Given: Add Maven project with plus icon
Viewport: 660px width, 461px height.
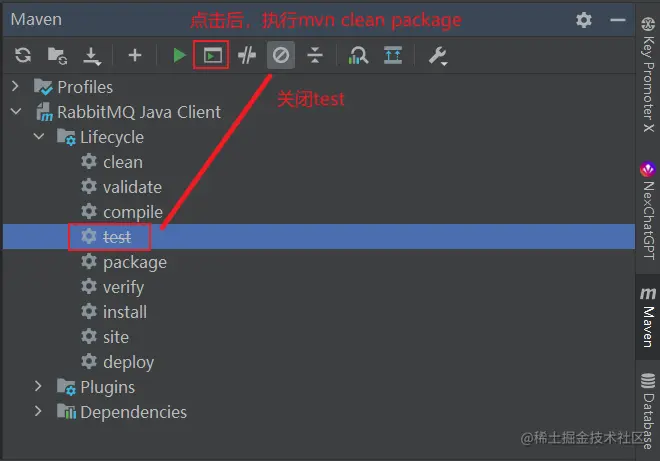Looking at the screenshot, I should (x=135, y=55).
